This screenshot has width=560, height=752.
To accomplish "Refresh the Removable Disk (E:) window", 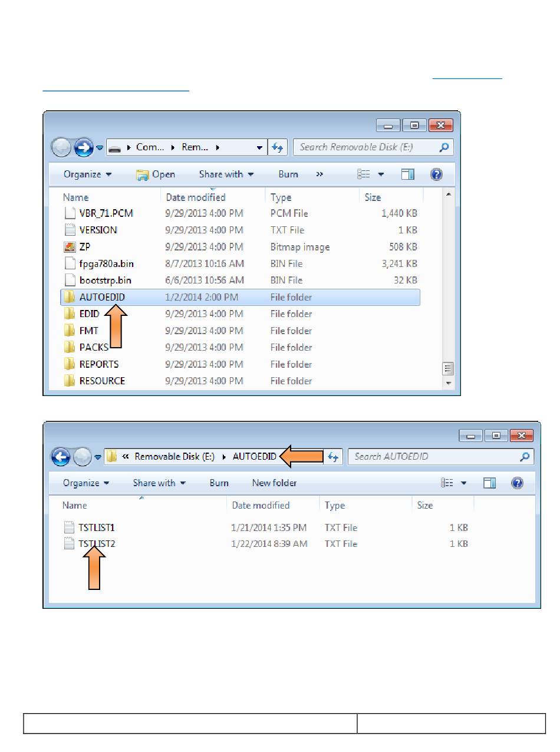I will point(277,147).
